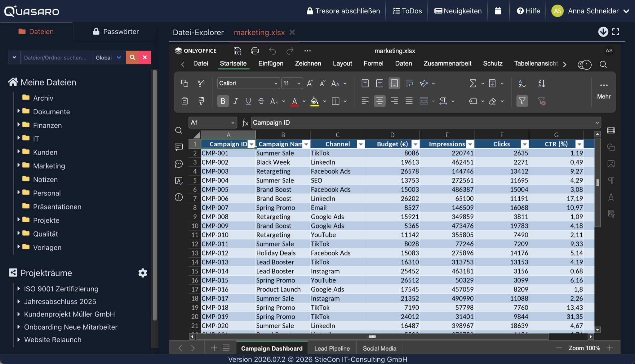This screenshot has width=635, height=364.
Task: Open the cell name box A1 dropdown
Action: 233,123
